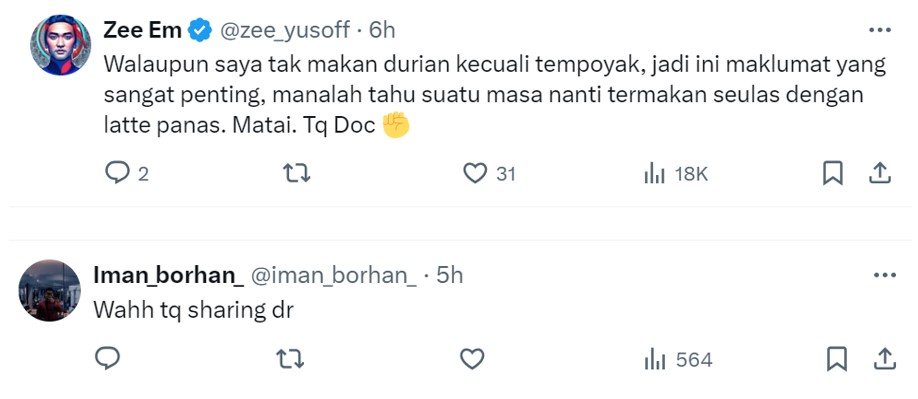The image size is (918, 399).
Task: Retweet Zee Em's durian post
Action: pyautogui.click(x=297, y=173)
